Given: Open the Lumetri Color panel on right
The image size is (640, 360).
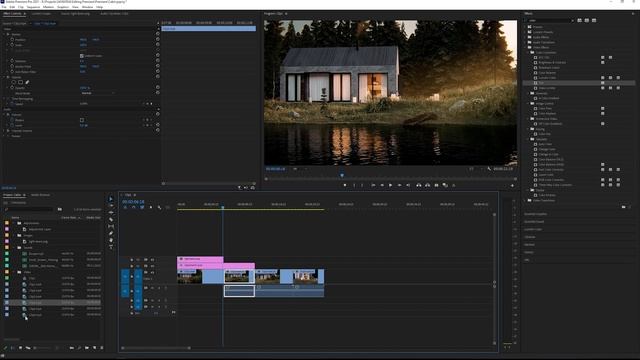Looking at the screenshot, I should pyautogui.click(x=533, y=229).
